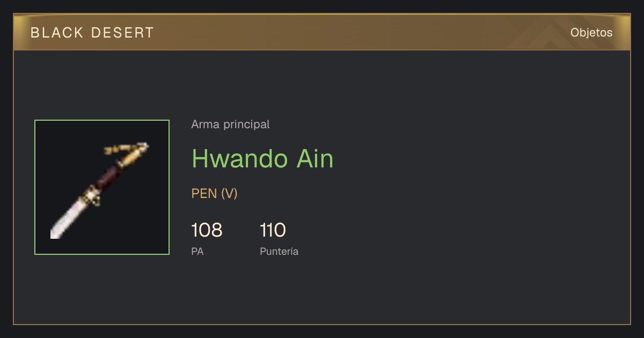
Task: Click the BLACK DESERT title
Action: click(x=92, y=33)
